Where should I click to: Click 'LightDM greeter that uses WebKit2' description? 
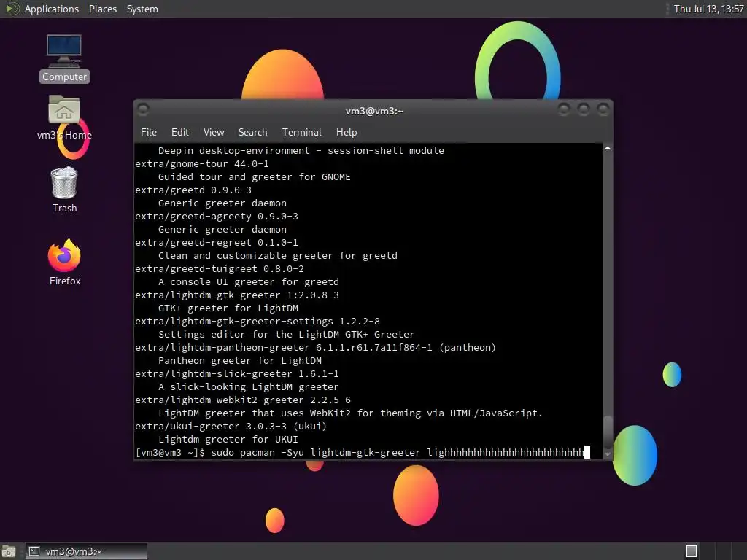pos(350,413)
